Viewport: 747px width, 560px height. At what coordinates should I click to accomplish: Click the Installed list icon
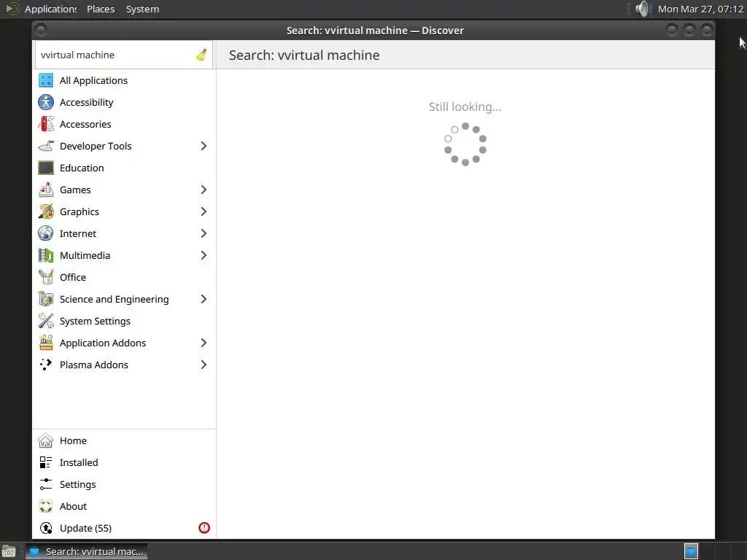46,462
